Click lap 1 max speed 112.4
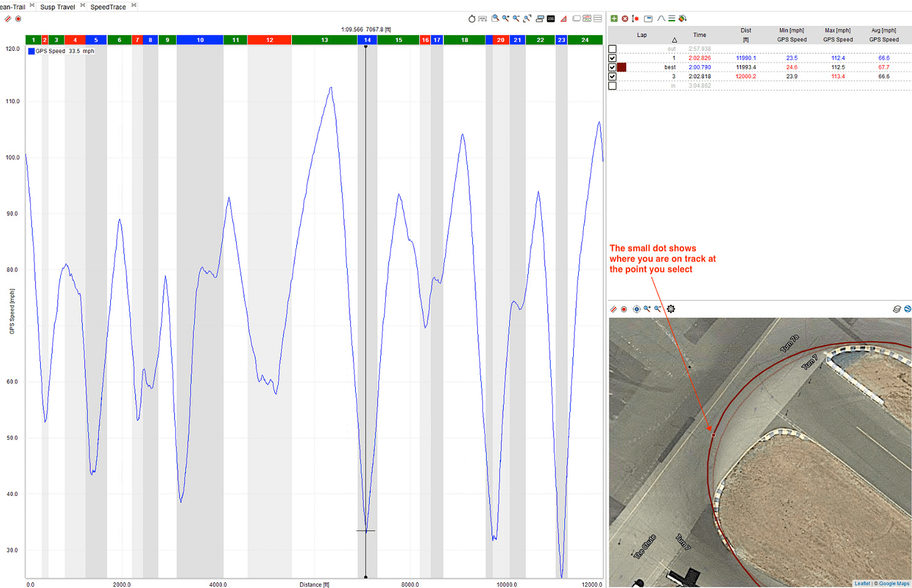 838,58
